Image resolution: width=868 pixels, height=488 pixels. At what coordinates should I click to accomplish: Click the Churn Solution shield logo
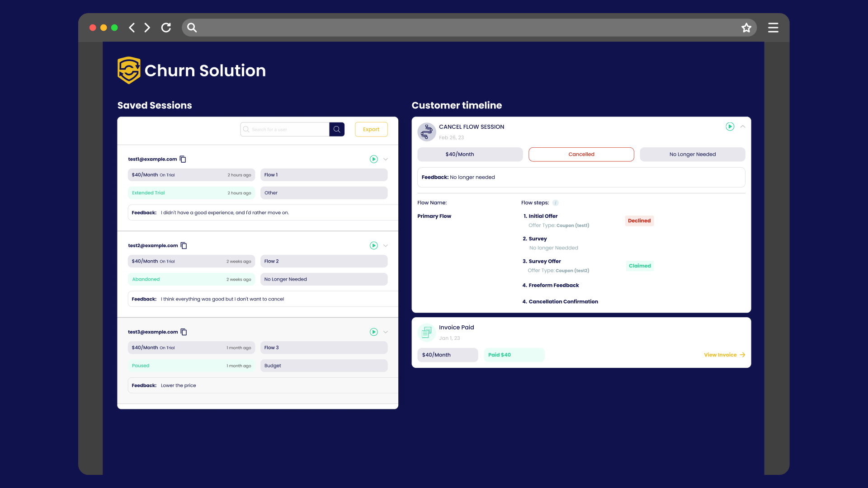(129, 70)
